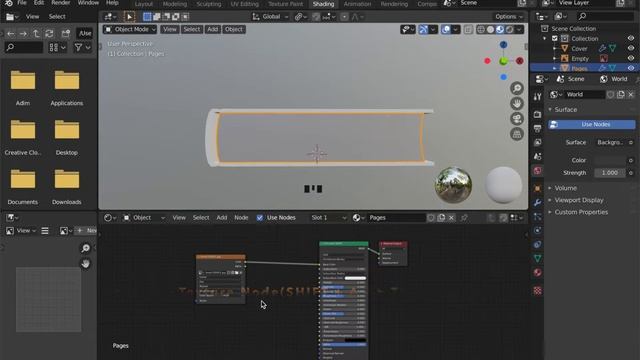
Task: Click the image editor pan hand
Action: (85, 264)
